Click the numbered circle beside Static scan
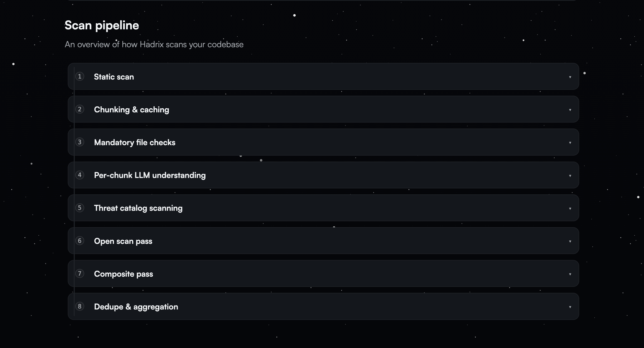644x348 pixels. pos(80,77)
